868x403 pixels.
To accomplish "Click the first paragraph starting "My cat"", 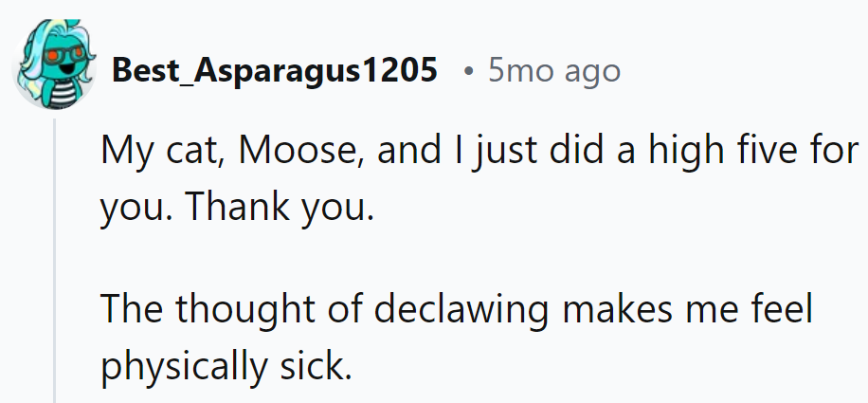I will [474, 153].
